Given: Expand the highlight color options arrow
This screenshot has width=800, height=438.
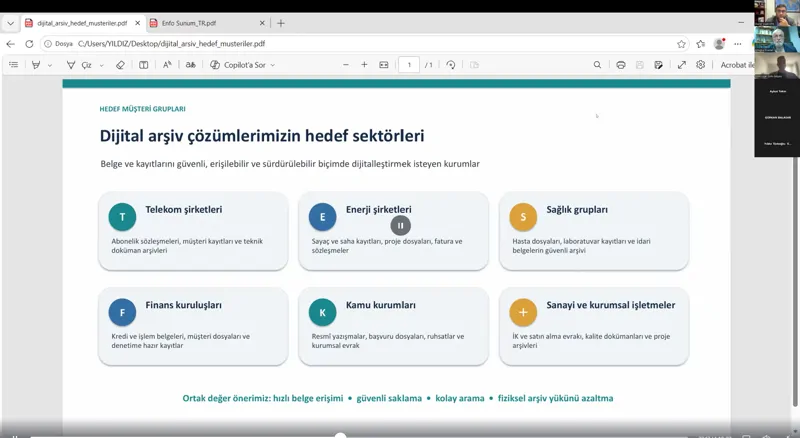Looking at the screenshot, I should pos(49,65).
